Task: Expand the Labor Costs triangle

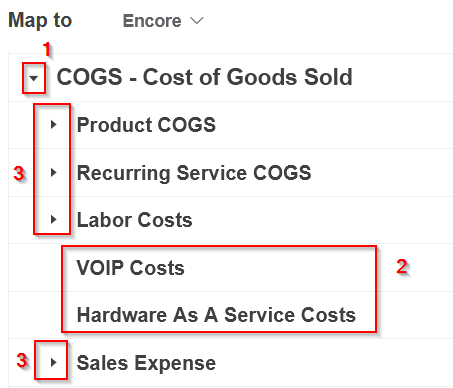Action: tap(53, 219)
